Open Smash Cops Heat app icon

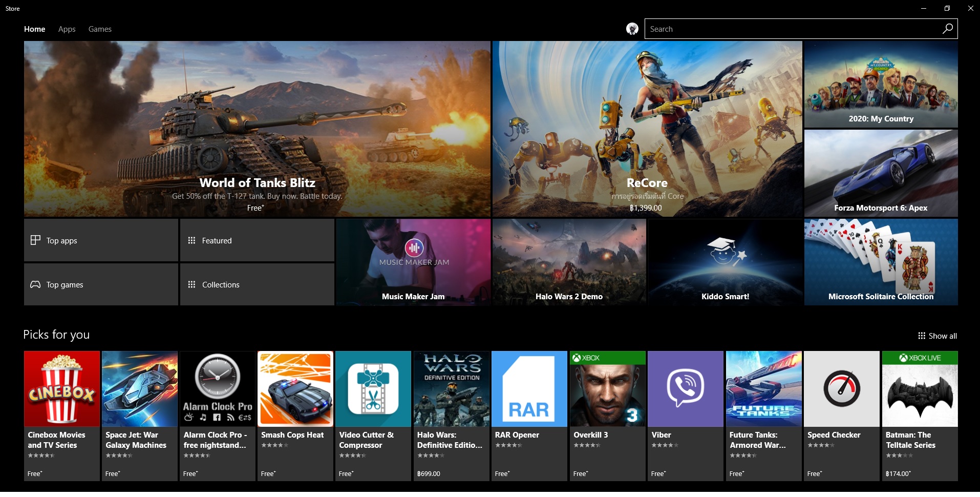click(x=295, y=388)
